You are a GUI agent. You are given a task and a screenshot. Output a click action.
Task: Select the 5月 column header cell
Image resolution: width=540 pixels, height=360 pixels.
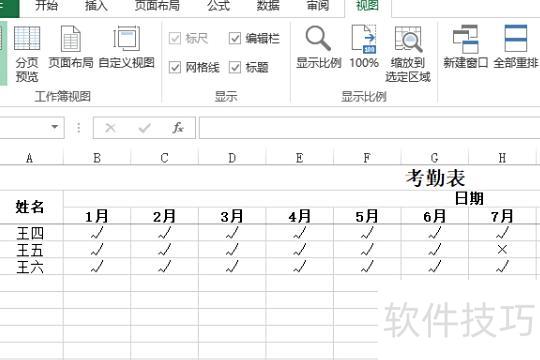pyautogui.click(x=367, y=216)
